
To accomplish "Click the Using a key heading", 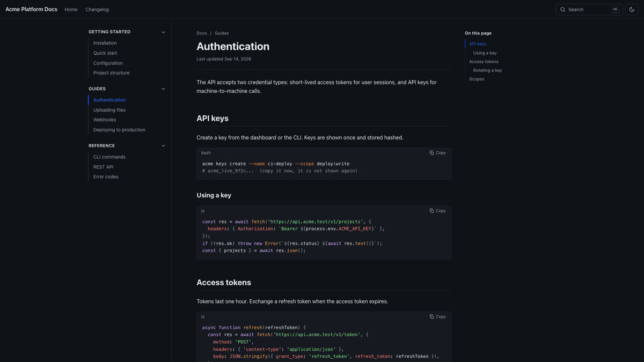I will [x=214, y=195].
